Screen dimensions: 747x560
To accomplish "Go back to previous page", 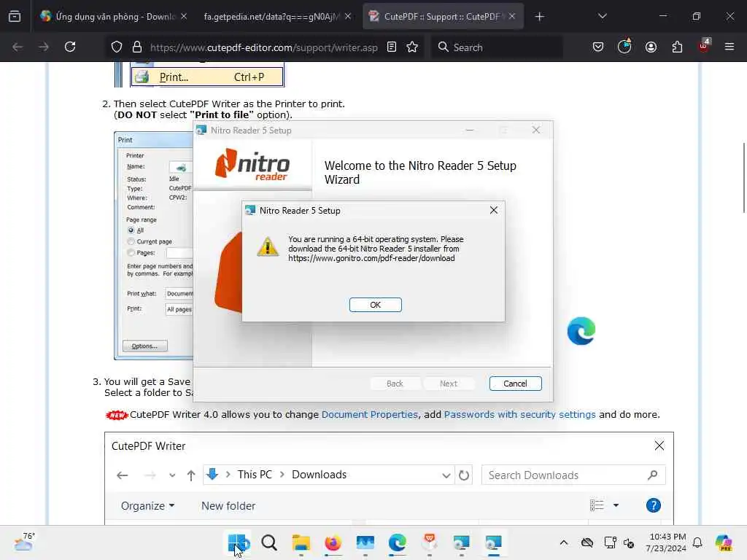I will tap(18, 47).
